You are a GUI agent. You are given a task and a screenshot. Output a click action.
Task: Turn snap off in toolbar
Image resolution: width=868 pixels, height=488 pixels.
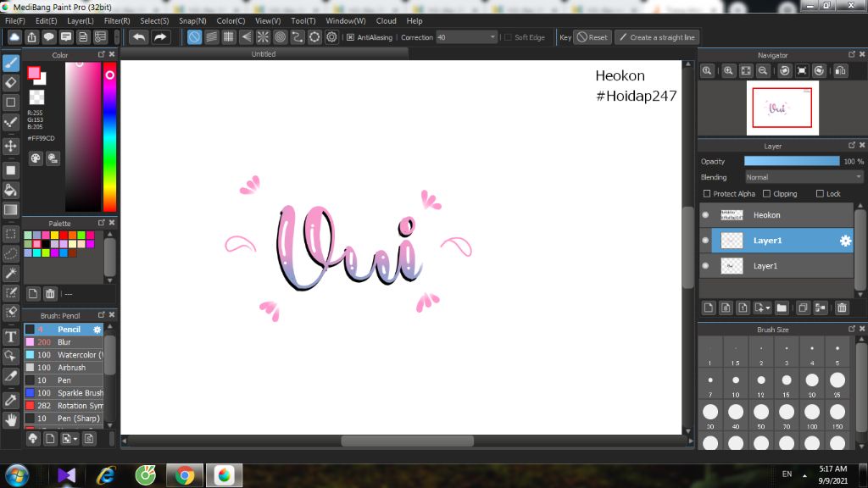(x=194, y=37)
